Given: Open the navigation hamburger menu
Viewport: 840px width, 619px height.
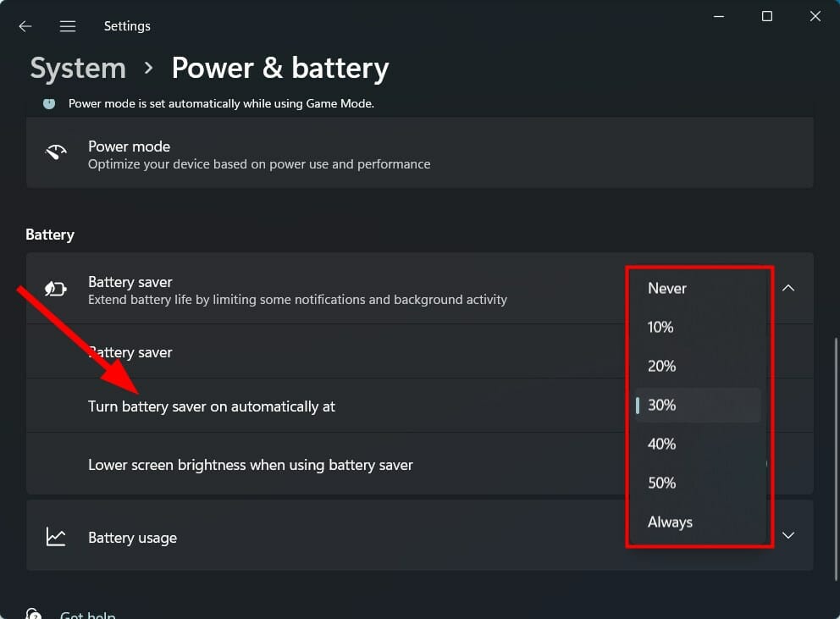Looking at the screenshot, I should click(x=67, y=25).
